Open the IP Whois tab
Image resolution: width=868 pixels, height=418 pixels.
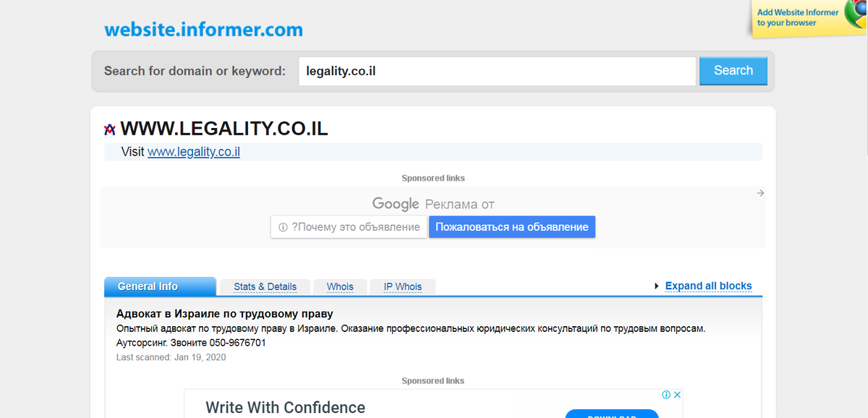pyautogui.click(x=403, y=286)
